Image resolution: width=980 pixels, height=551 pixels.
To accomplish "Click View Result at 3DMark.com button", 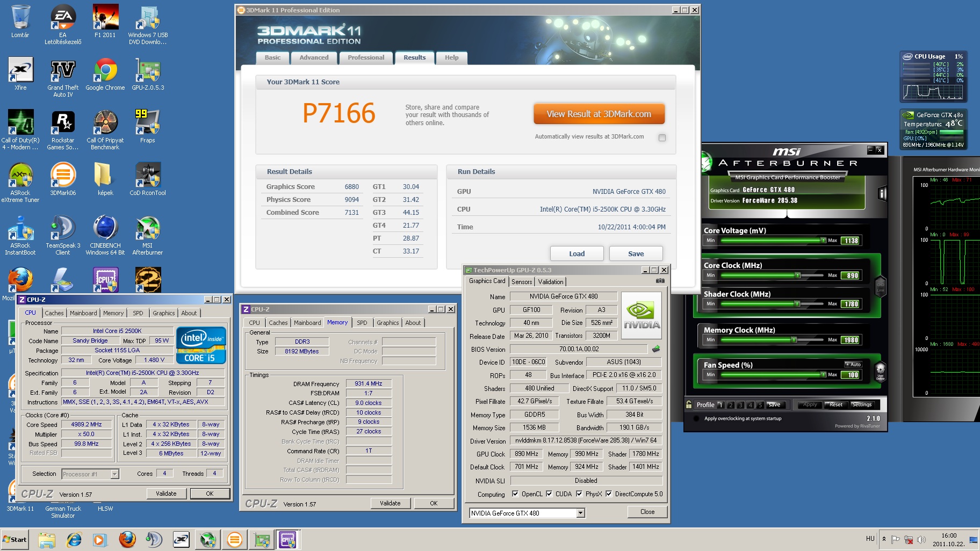I will [x=599, y=114].
